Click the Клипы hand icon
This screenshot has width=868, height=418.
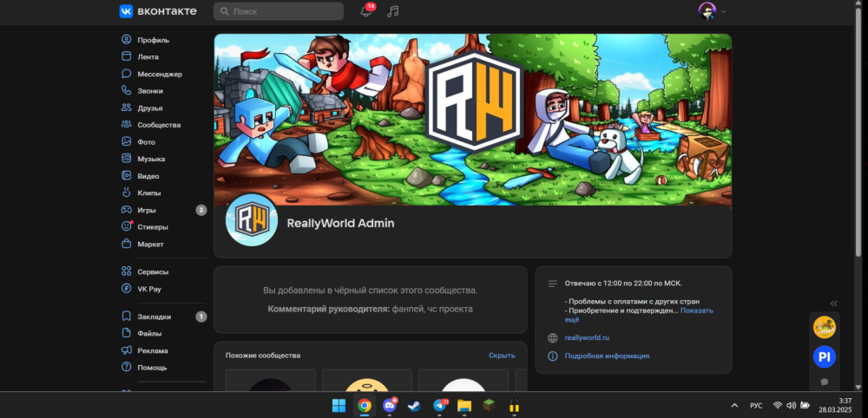[x=126, y=193]
